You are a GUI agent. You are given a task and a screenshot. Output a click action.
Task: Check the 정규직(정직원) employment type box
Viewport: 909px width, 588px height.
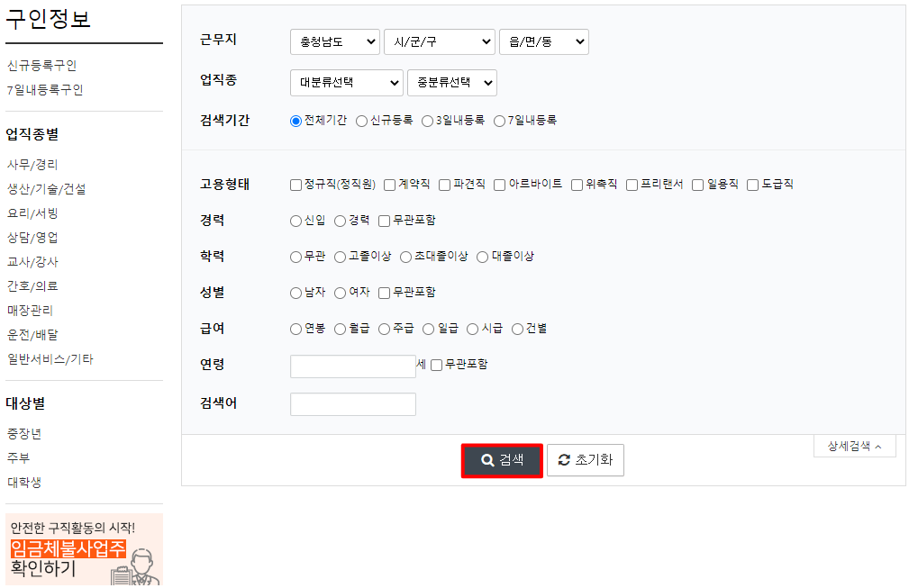pyautogui.click(x=295, y=184)
